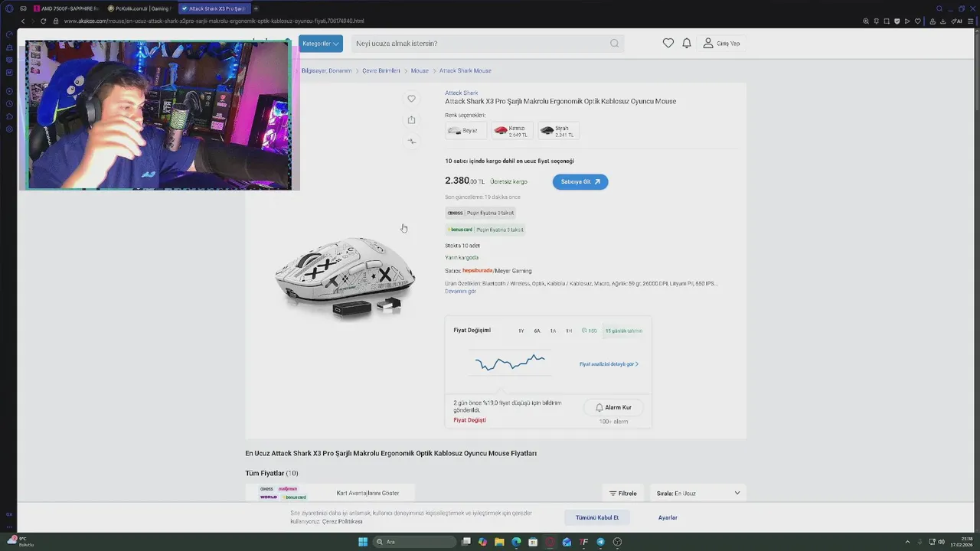Click the browser address bar URL

tap(214, 21)
